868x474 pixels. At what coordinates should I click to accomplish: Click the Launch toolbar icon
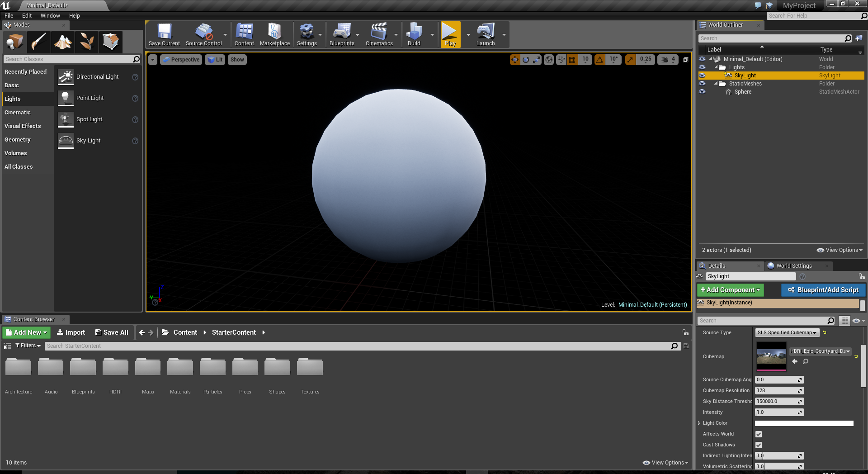[x=486, y=34]
